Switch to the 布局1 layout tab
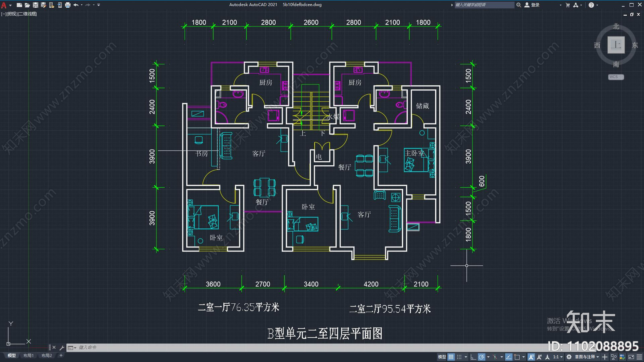The image size is (644, 362). [28, 356]
